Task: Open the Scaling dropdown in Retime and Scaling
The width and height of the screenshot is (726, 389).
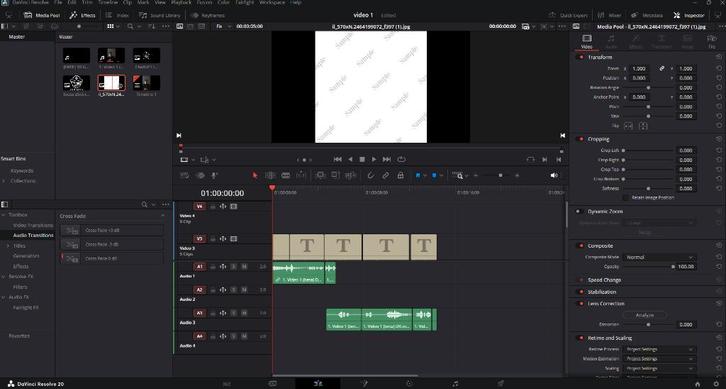Action: coord(659,369)
